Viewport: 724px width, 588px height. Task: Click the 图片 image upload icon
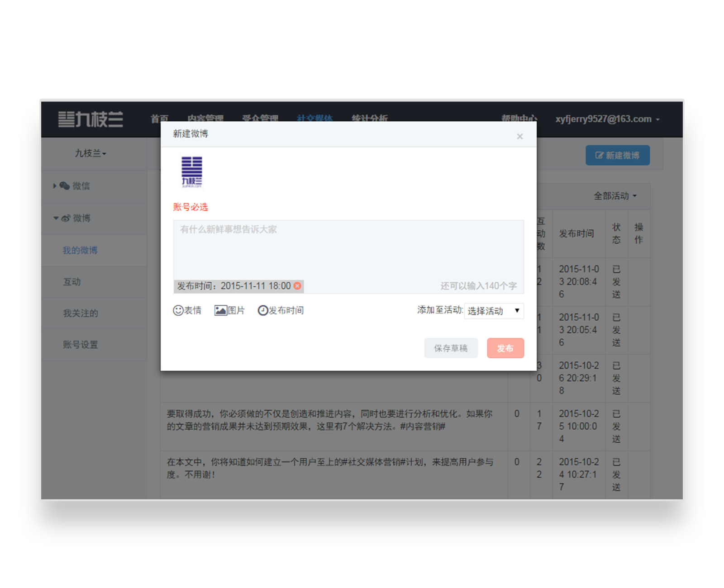click(x=220, y=310)
